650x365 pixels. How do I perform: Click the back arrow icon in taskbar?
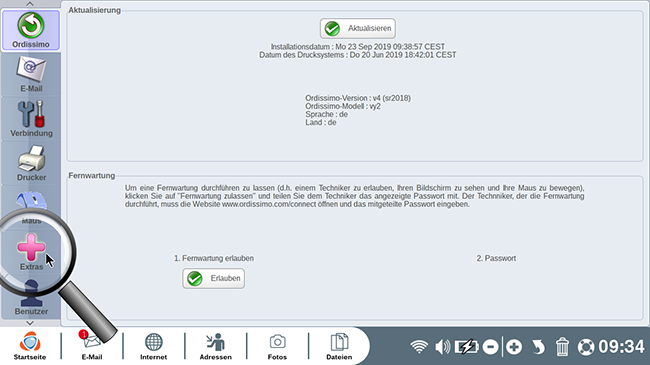point(538,347)
